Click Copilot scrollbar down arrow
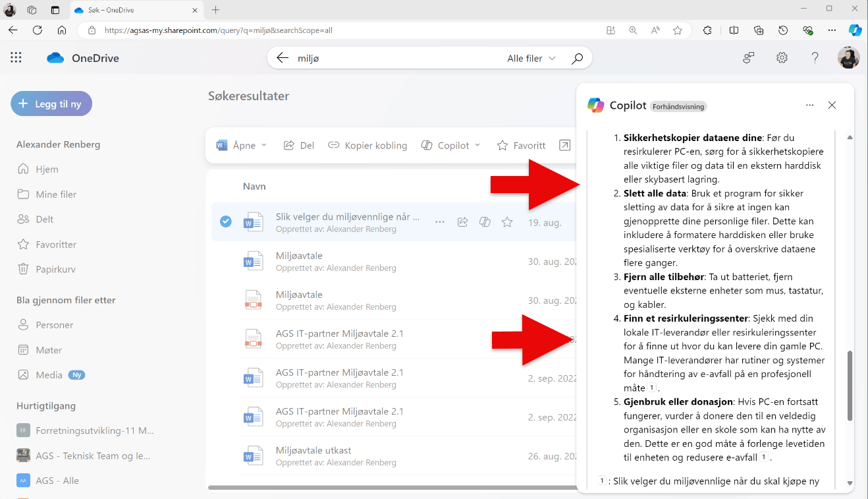Screen dimensions: 868x499 coord(850,483)
